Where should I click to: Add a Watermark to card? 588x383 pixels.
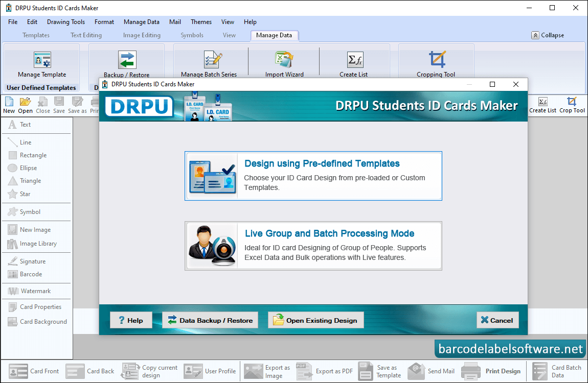click(x=29, y=291)
